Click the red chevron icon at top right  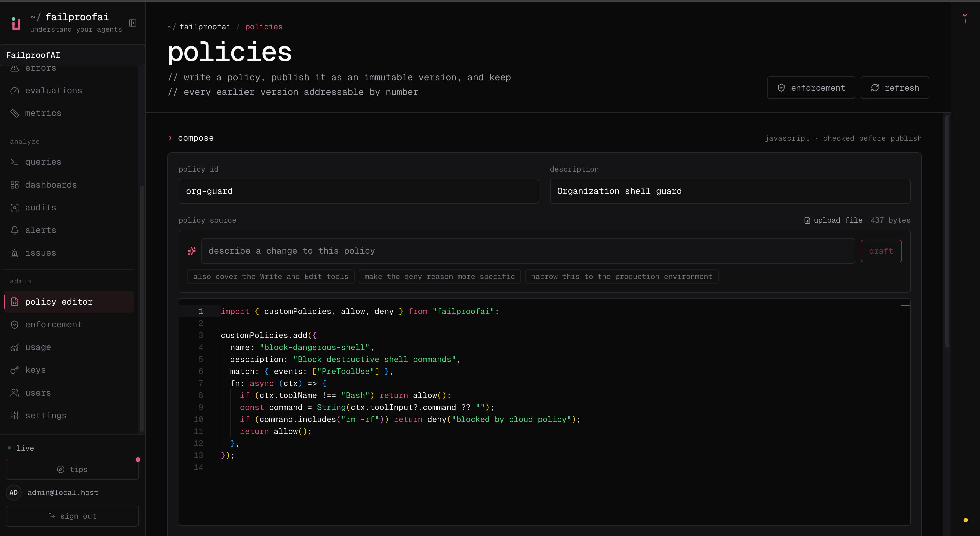pyautogui.click(x=965, y=16)
